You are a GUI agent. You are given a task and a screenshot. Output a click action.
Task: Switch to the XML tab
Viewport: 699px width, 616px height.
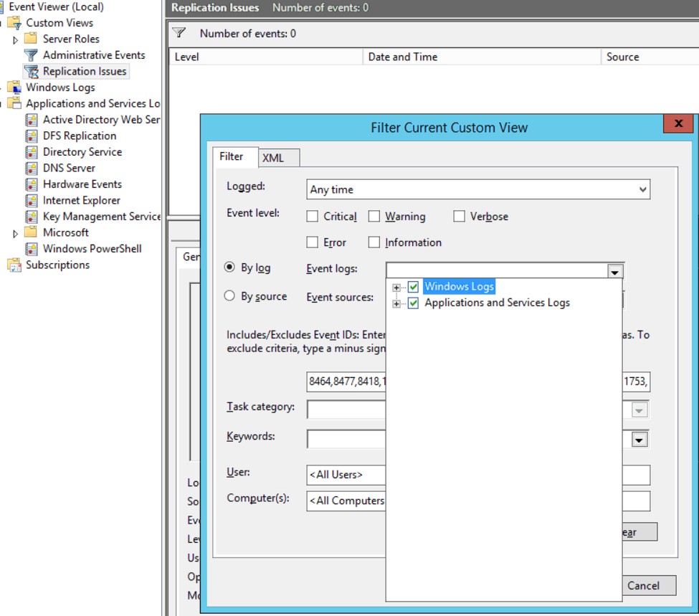279,158
